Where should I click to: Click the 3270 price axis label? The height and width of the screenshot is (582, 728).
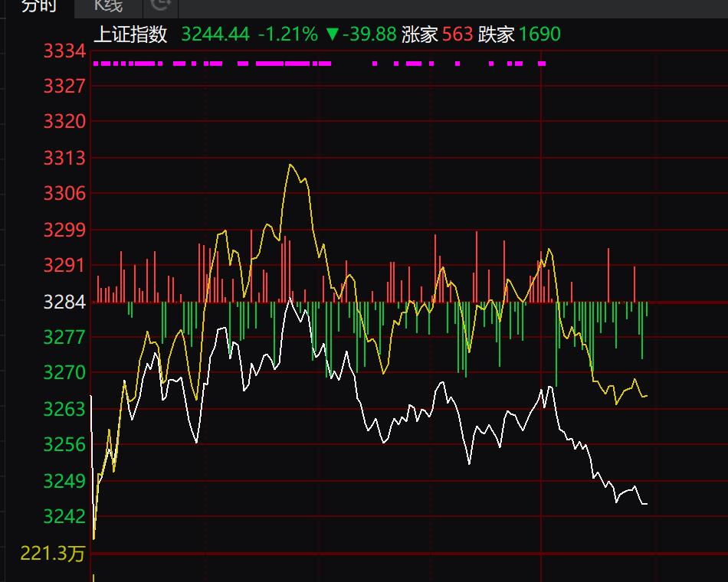64,372
